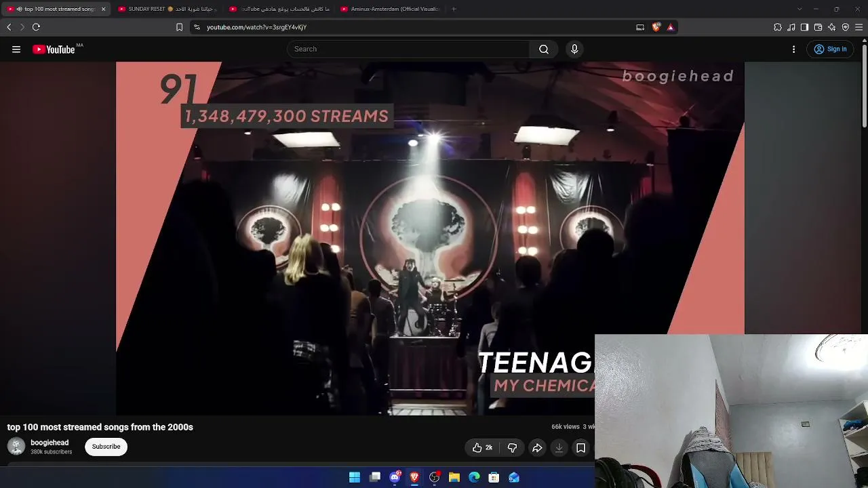The width and height of the screenshot is (868, 488).
Task: Open the boogiehead channel avatar
Action: (x=16, y=446)
